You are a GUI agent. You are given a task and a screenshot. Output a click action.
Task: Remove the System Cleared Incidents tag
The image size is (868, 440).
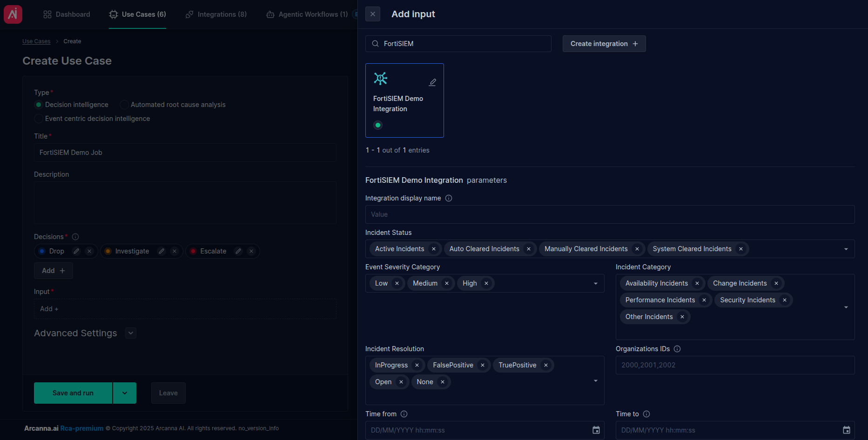(x=741, y=249)
